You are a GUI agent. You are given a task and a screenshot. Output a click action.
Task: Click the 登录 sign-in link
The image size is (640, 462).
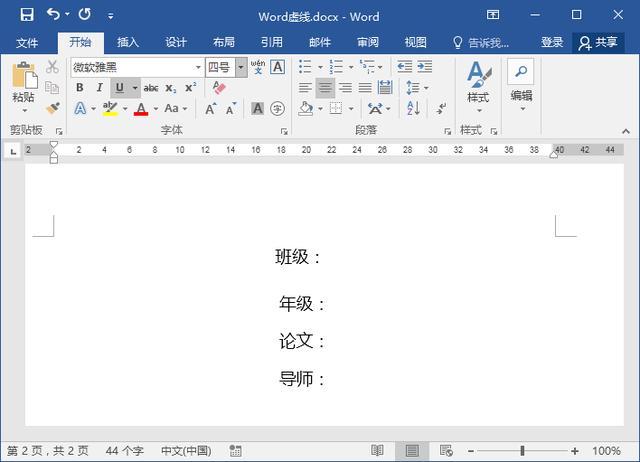(x=552, y=42)
